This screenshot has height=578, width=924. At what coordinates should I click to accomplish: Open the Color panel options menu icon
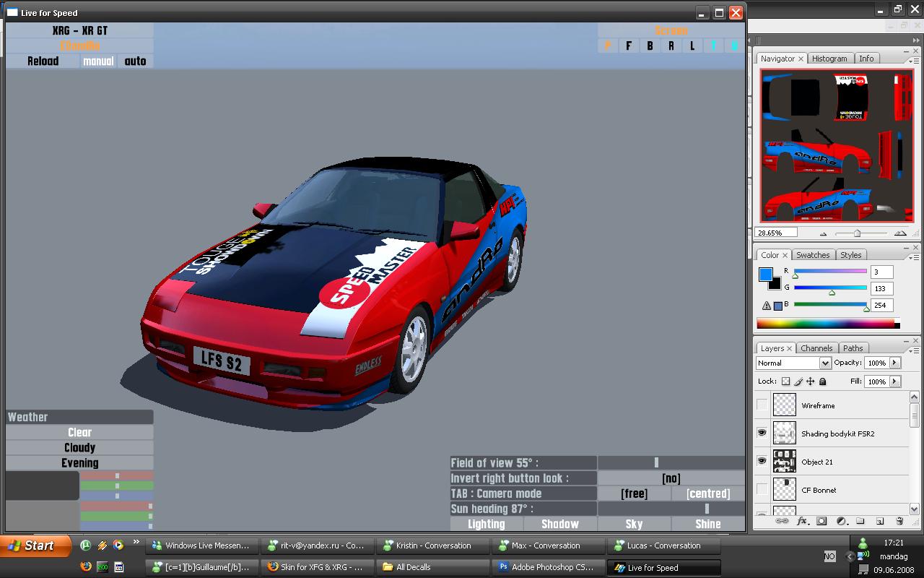click(x=913, y=256)
